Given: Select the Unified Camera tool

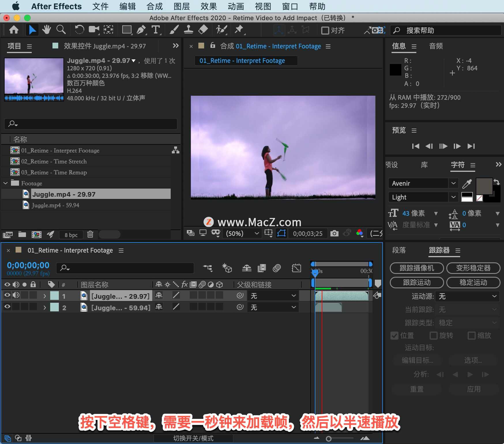Looking at the screenshot, I should (x=94, y=30).
